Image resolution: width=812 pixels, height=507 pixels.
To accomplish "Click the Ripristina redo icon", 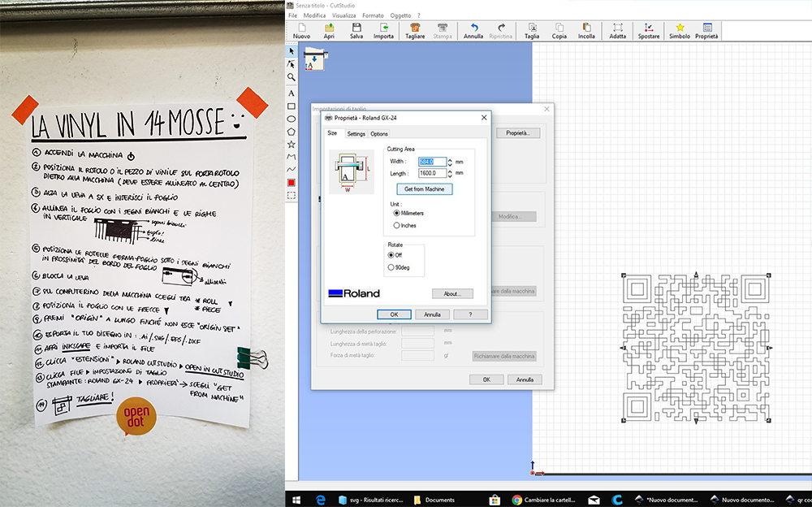I will click(x=501, y=31).
